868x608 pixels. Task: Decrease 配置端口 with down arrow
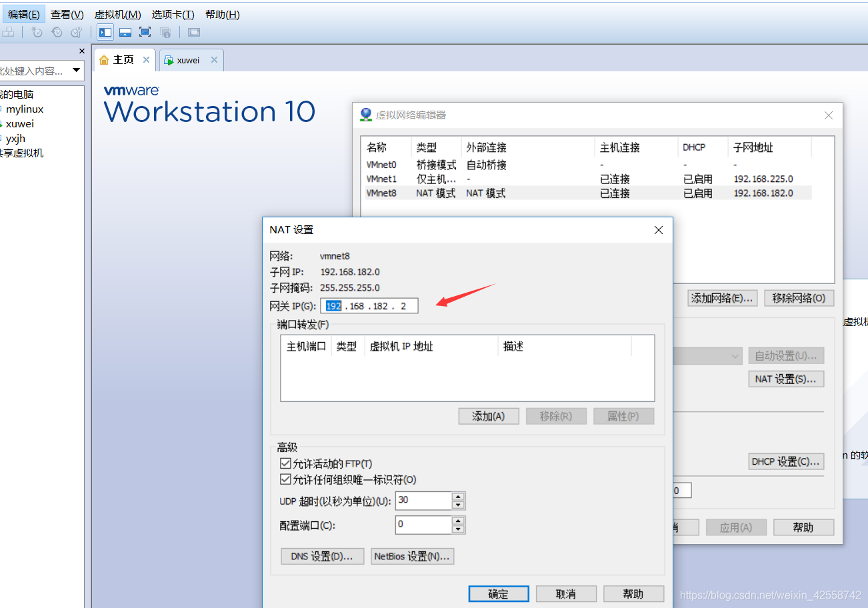point(458,529)
